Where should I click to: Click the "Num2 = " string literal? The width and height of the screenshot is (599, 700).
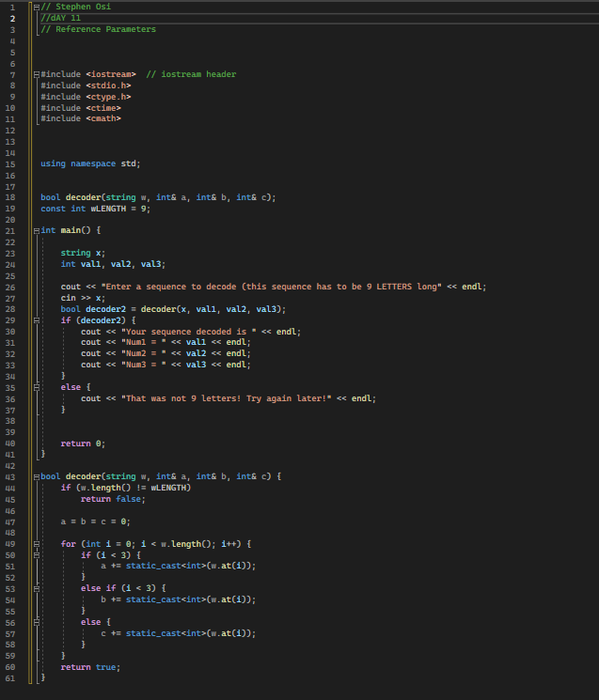[143, 353]
